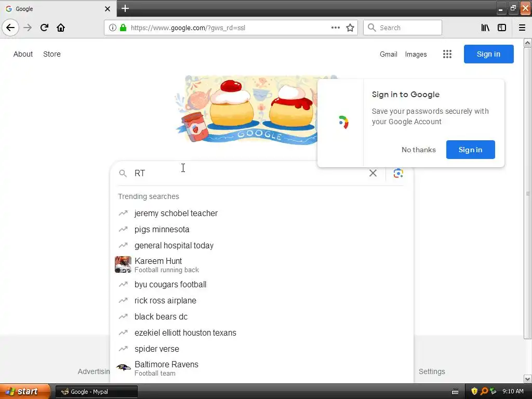
Task: Dismiss popup with No thanks
Action: click(419, 150)
